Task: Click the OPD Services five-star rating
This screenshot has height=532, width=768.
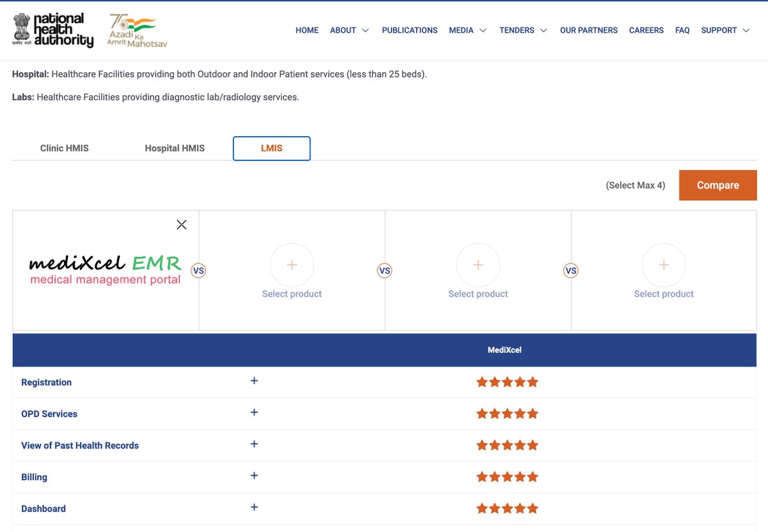Action: tap(508, 414)
